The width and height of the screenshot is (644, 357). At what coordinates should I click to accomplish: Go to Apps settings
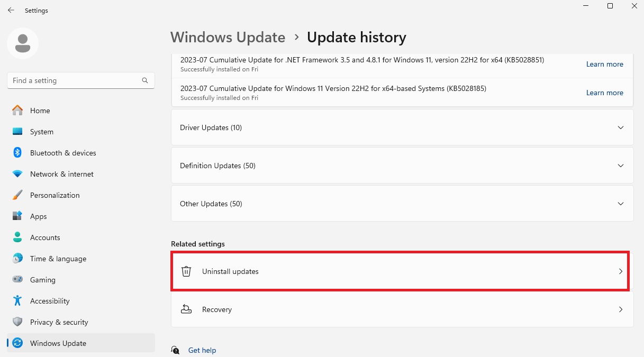(x=39, y=216)
